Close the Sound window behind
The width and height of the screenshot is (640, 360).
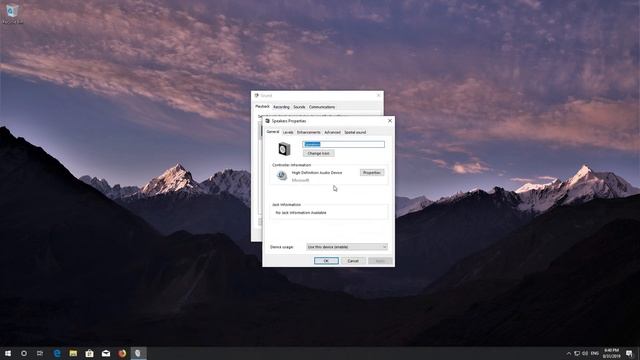click(379, 95)
